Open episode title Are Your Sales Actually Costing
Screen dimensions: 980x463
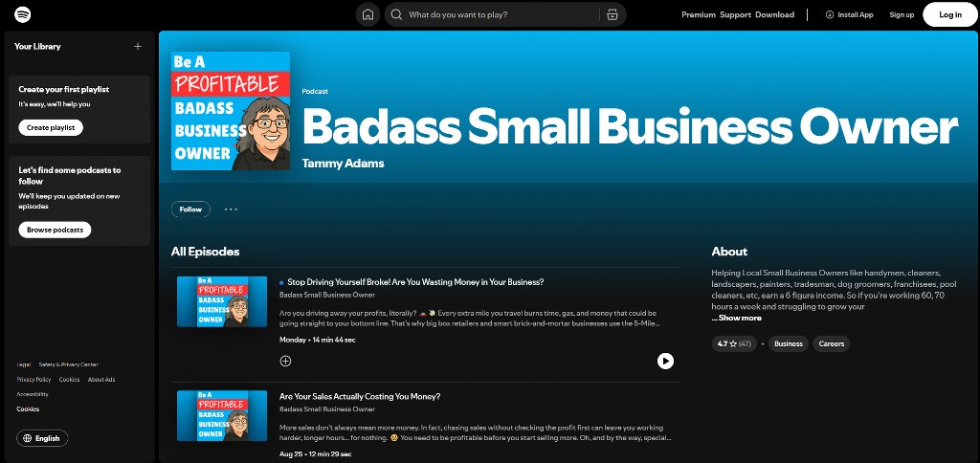(360, 396)
